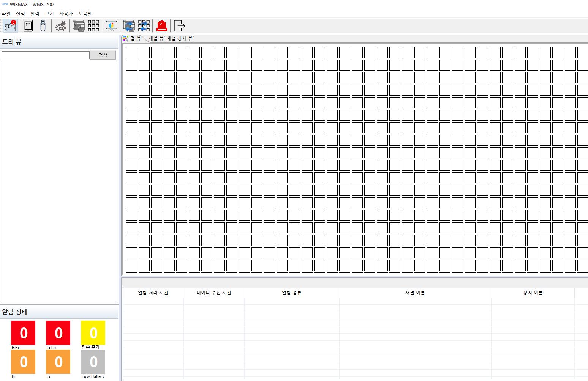588x381 pixels.
Task: Click the gray Low Battery counter
Action: pos(93,362)
